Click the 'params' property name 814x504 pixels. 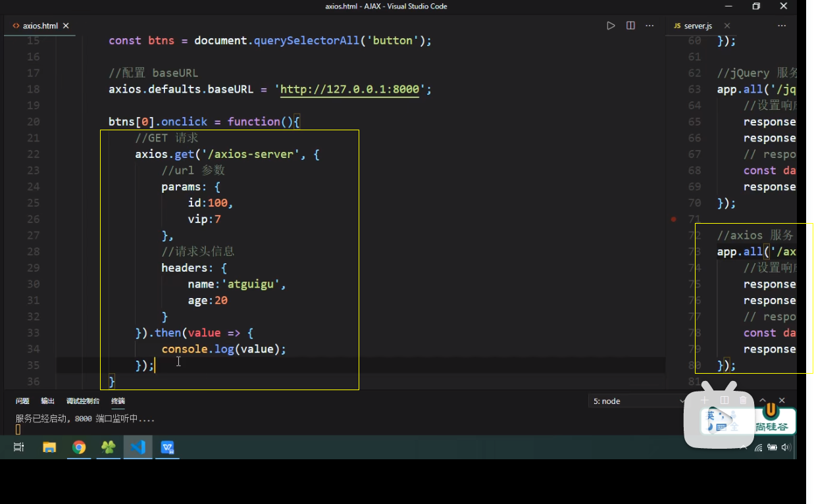point(181,187)
